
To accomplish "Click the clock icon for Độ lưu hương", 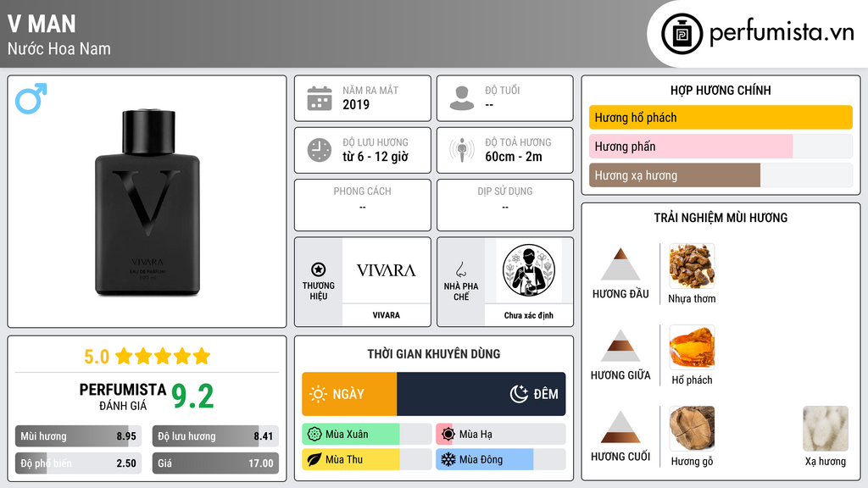I will click(x=320, y=150).
